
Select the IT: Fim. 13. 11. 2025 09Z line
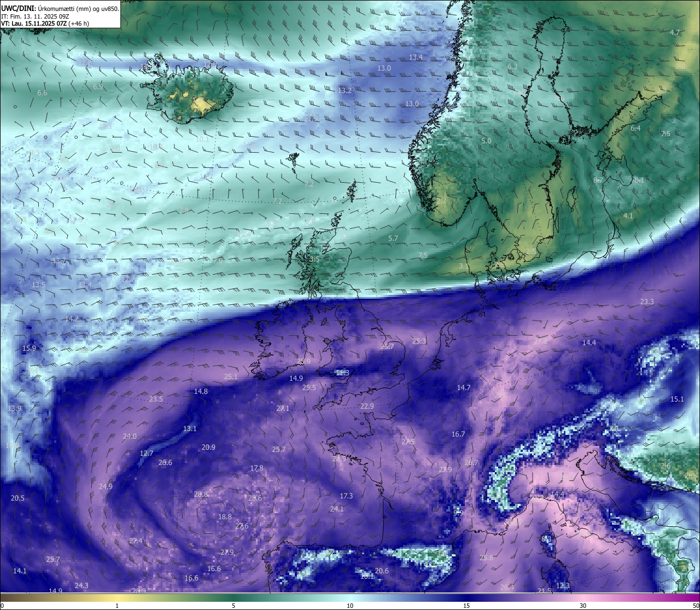tap(35, 16)
